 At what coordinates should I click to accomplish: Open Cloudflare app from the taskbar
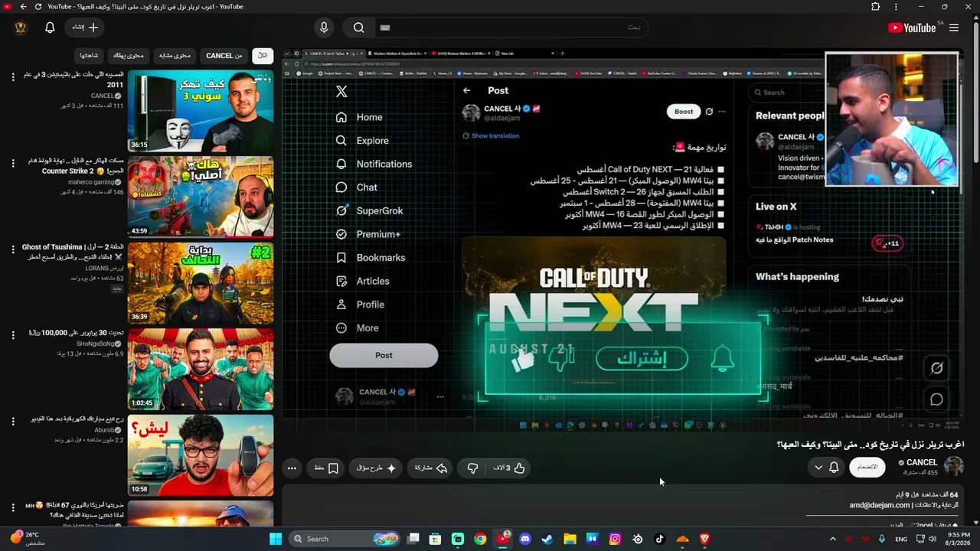(682, 539)
